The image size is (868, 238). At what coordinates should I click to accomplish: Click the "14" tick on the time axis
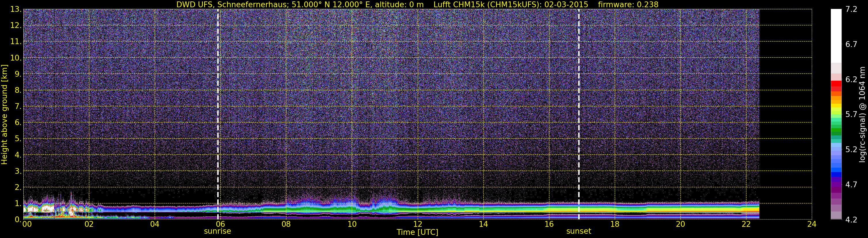click(483, 224)
